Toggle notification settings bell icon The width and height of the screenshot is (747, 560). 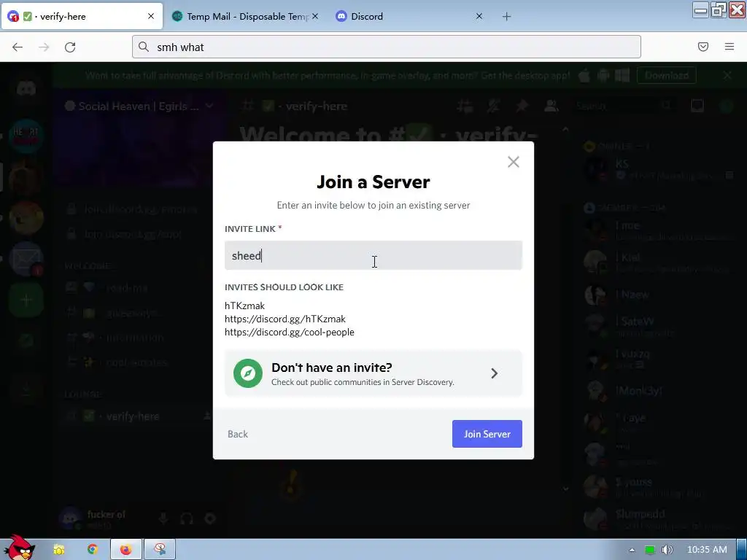point(493,106)
